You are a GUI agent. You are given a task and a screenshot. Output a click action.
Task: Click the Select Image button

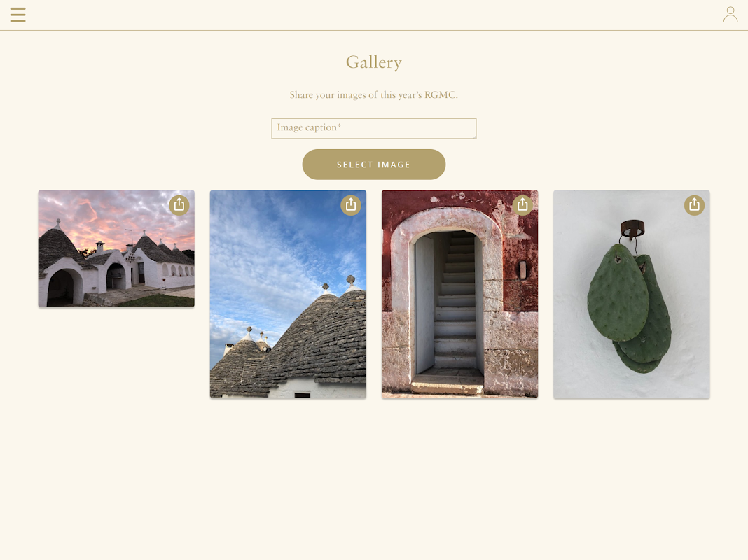pos(373,164)
